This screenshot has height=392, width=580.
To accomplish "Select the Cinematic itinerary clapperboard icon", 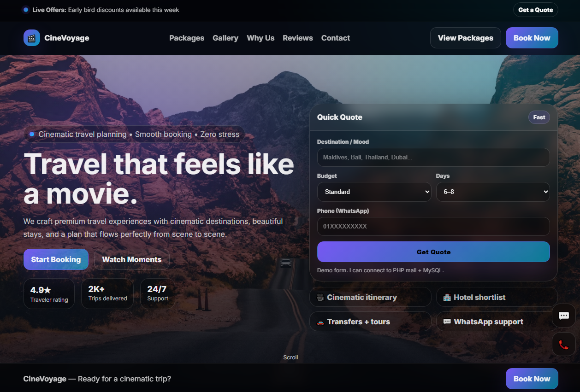I will point(320,297).
